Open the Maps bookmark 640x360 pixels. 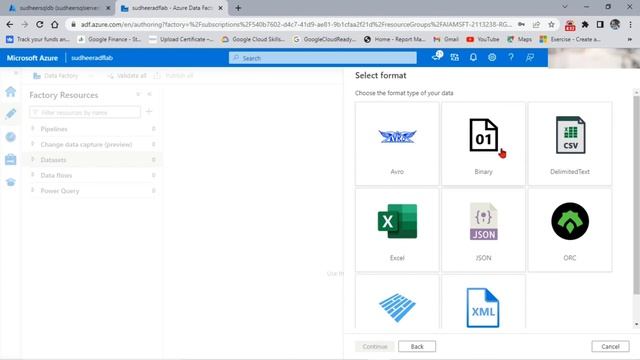coord(520,39)
